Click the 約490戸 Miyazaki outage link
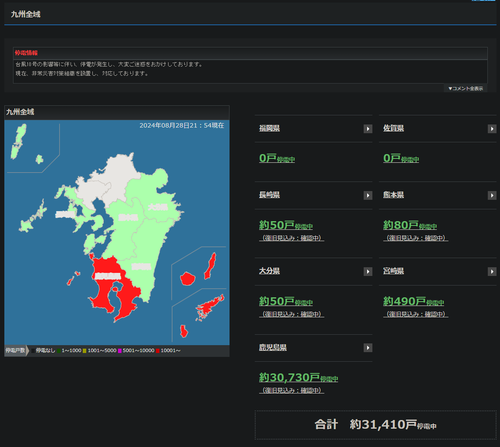500x447 pixels. [413, 301]
